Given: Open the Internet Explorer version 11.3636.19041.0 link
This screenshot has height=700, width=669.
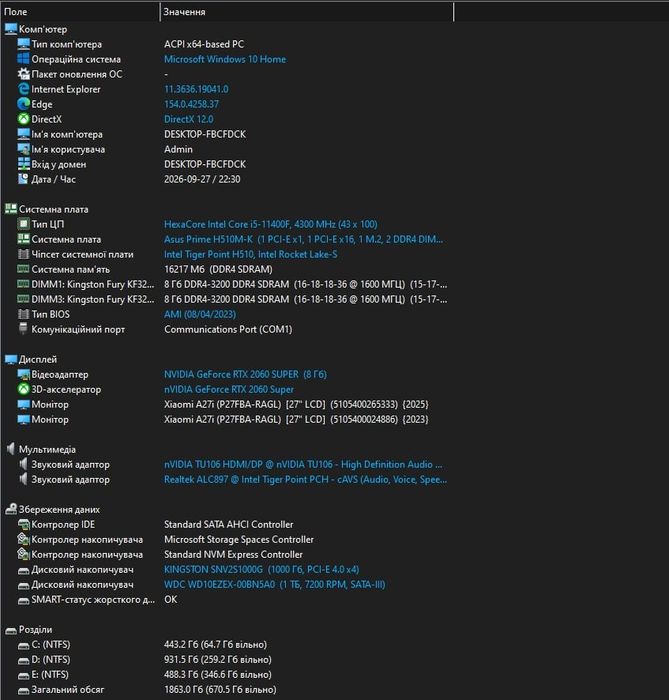Looking at the screenshot, I should pyautogui.click(x=196, y=89).
